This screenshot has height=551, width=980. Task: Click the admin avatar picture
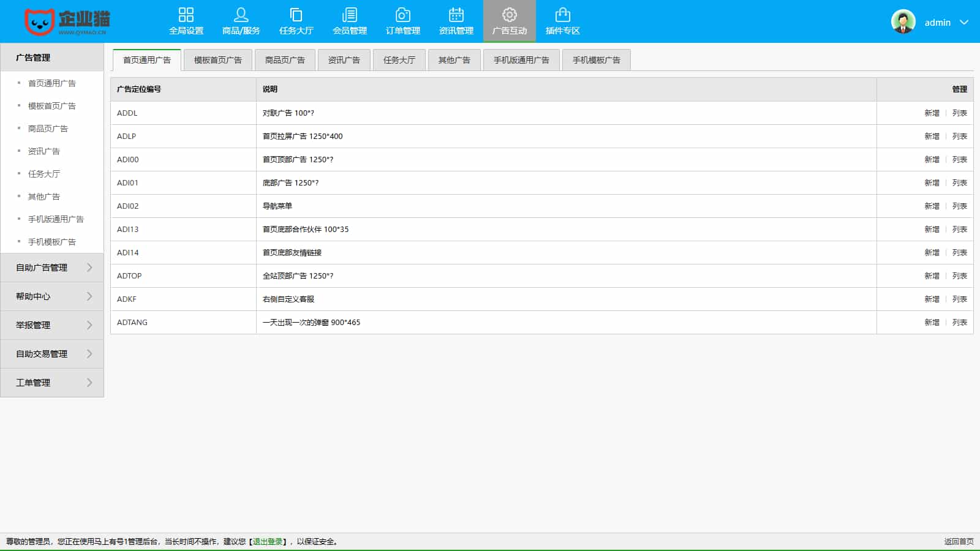coord(903,22)
